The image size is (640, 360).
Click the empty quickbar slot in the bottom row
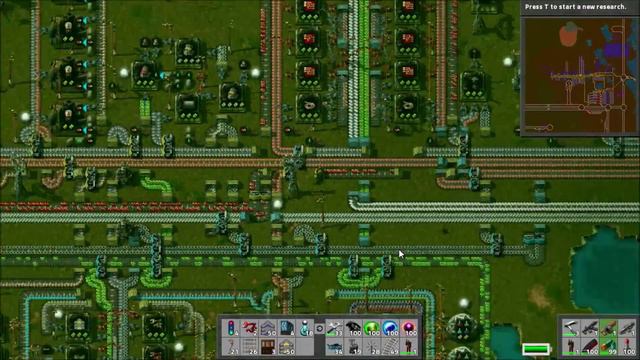305,347
